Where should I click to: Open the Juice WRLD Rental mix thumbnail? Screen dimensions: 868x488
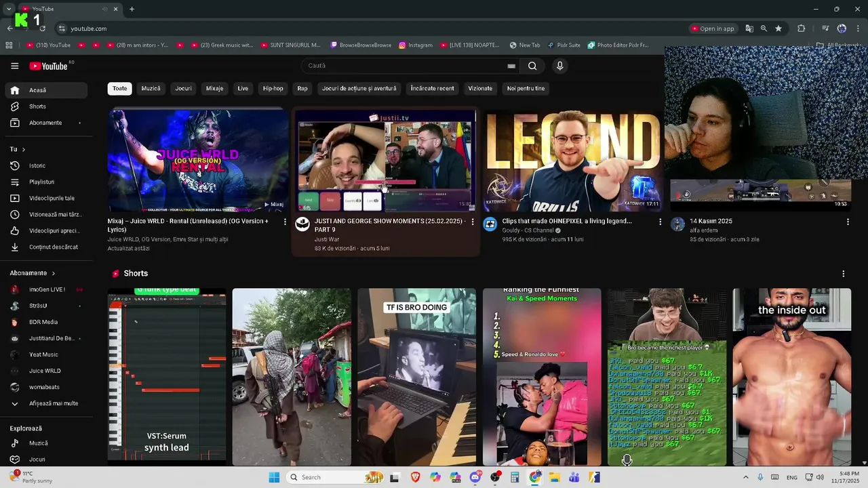[x=198, y=160]
